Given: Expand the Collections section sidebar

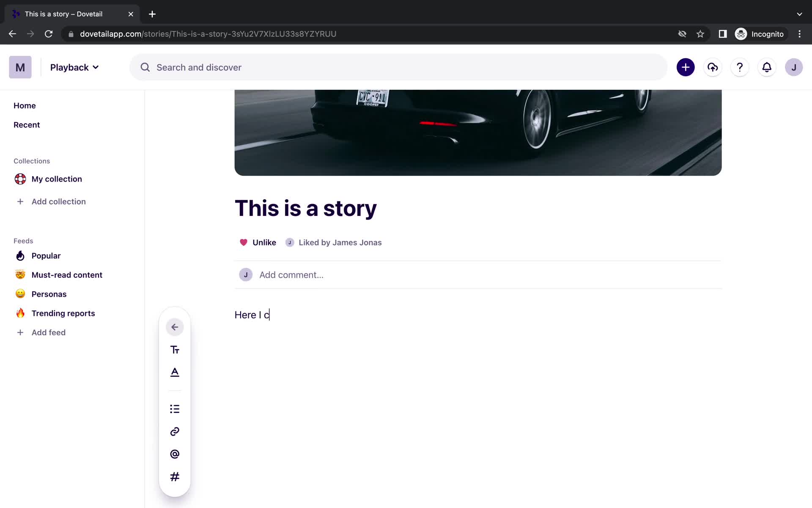Looking at the screenshot, I should click(x=31, y=160).
